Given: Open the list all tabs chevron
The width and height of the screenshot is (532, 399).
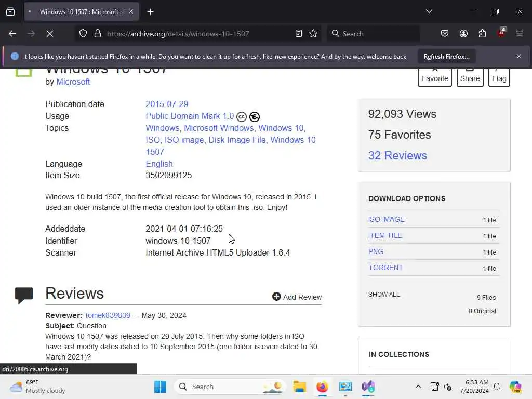Looking at the screenshot, I should coord(429,11).
